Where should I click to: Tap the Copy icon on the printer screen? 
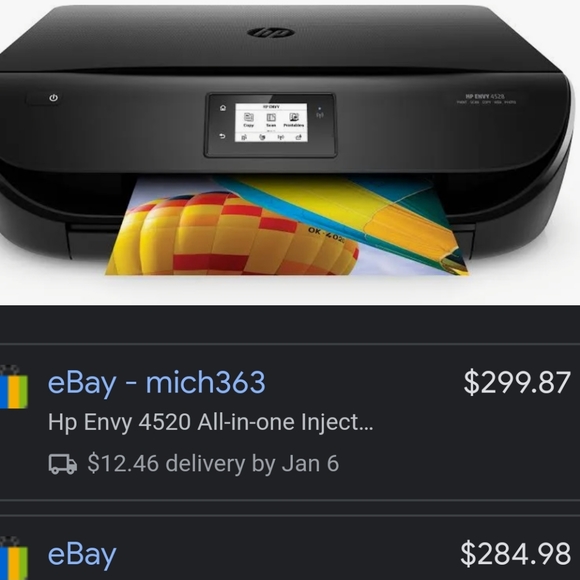[x=249, y=119]
